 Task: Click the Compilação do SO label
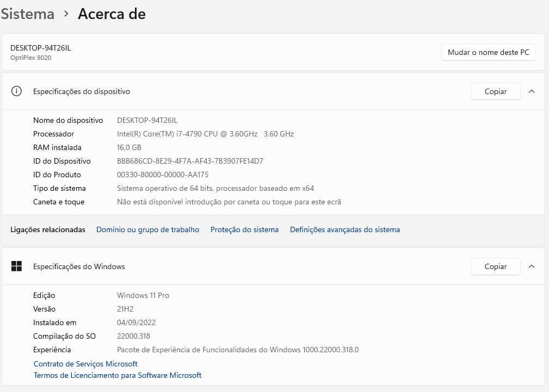pyautogui.click(x=64, y=337)
